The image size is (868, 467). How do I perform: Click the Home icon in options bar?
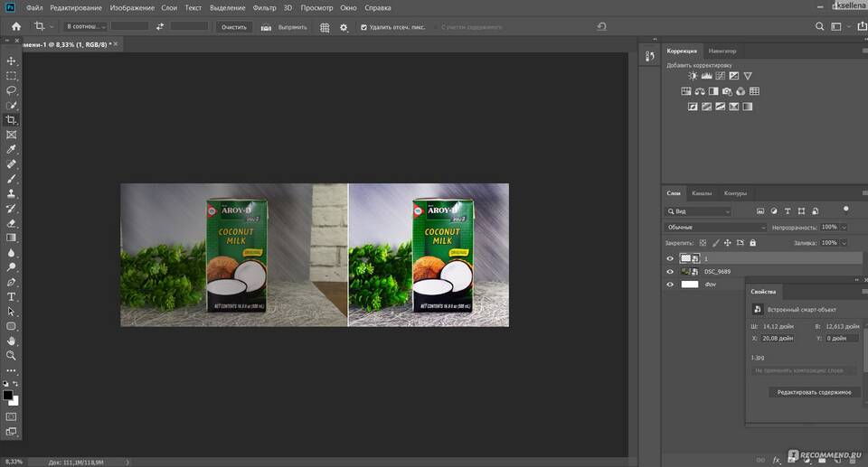(x=16, y=26)
